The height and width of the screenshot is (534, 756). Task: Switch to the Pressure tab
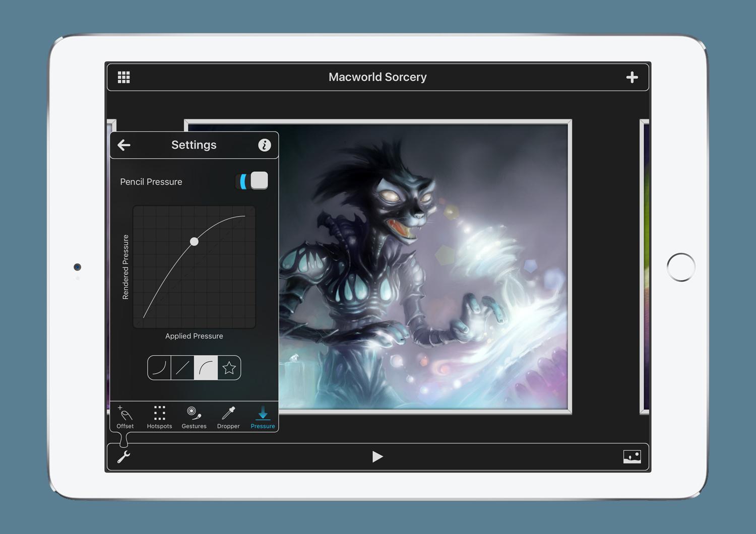[263, 417]
